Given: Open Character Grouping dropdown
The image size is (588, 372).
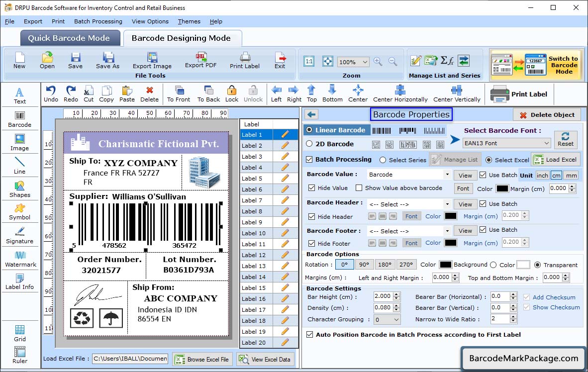Looking at the screenshot, I should click(388, 319).
